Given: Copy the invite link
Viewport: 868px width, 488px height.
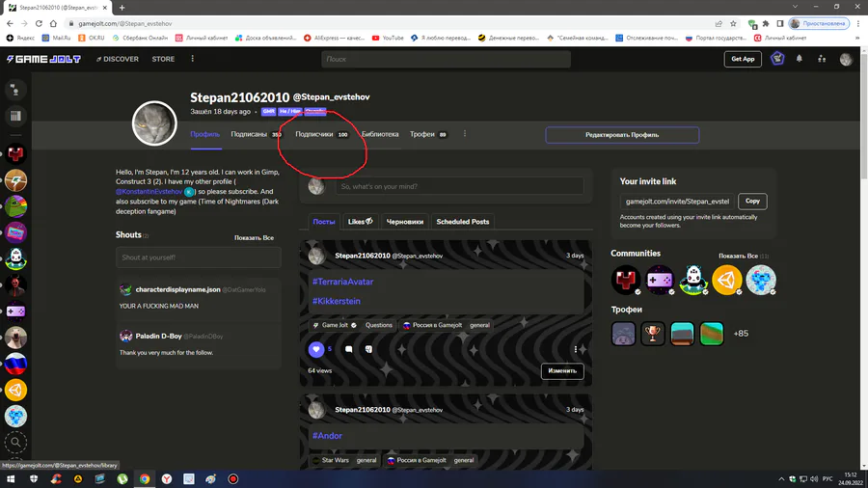Looking at the screenshot, I should click(752, 201).
